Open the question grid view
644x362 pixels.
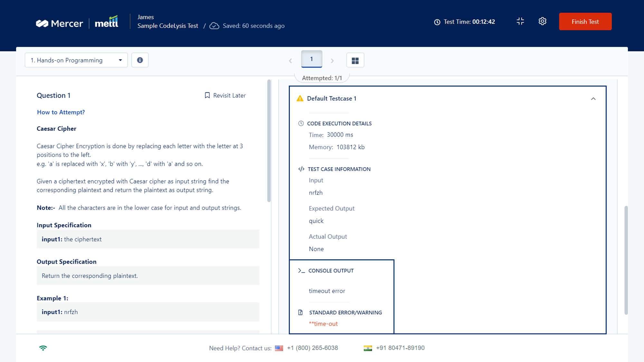tap(355, 60)
